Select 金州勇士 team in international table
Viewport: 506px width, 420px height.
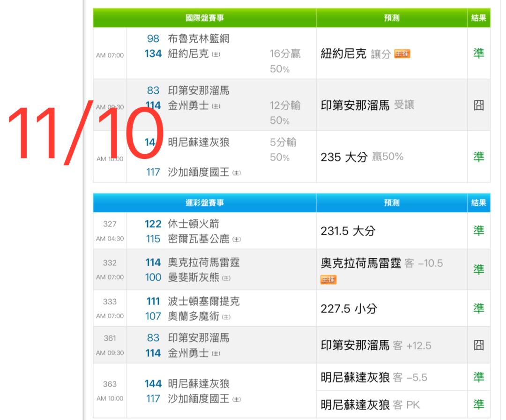(188, 105)
